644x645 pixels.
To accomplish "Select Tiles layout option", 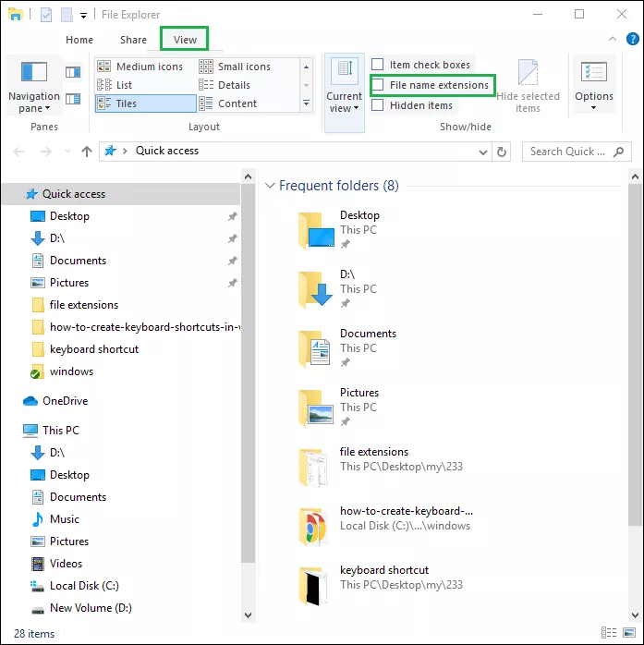I will coord(145,103).
